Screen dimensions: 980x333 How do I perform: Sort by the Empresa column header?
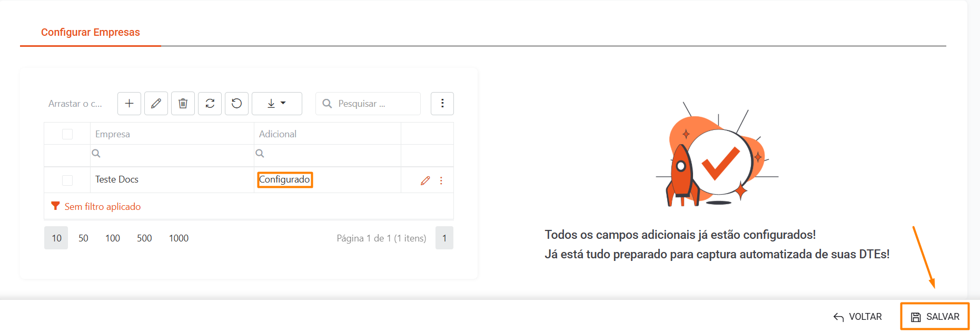pyautogui.click(x=113, y=134)
